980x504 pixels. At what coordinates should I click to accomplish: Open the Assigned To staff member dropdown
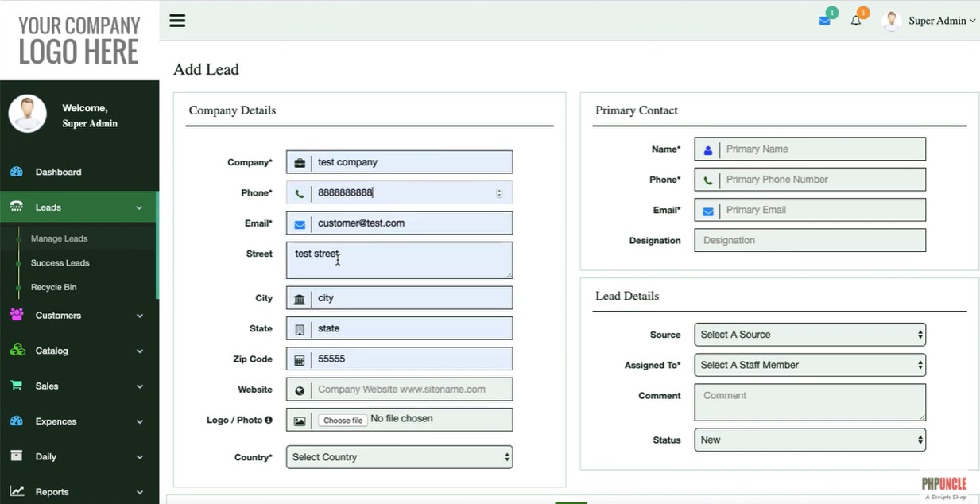809,366
